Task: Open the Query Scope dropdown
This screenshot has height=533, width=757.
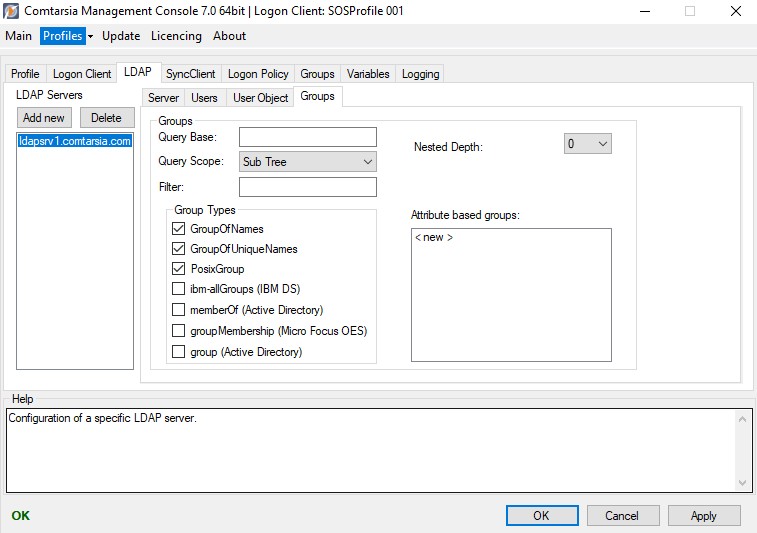Action: (x=307, y=162)
